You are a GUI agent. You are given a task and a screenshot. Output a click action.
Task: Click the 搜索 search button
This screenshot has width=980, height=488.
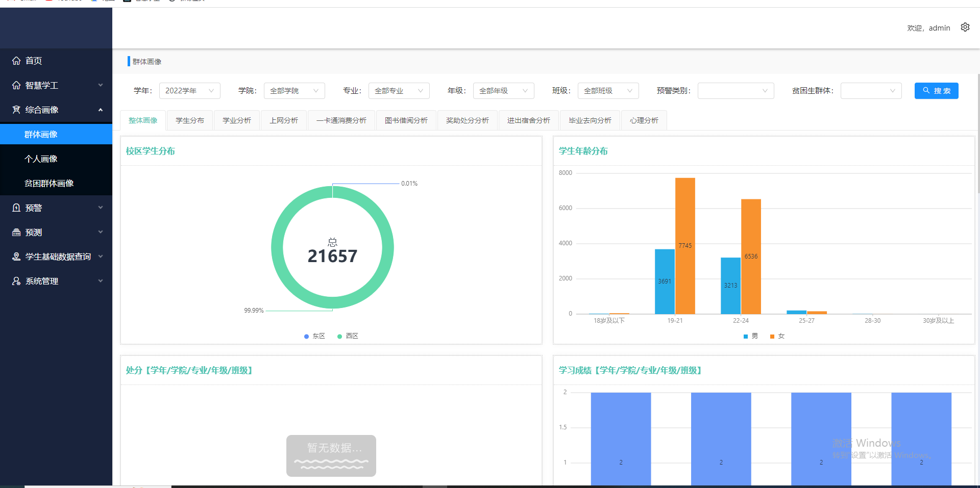click(x=937, y=91)
